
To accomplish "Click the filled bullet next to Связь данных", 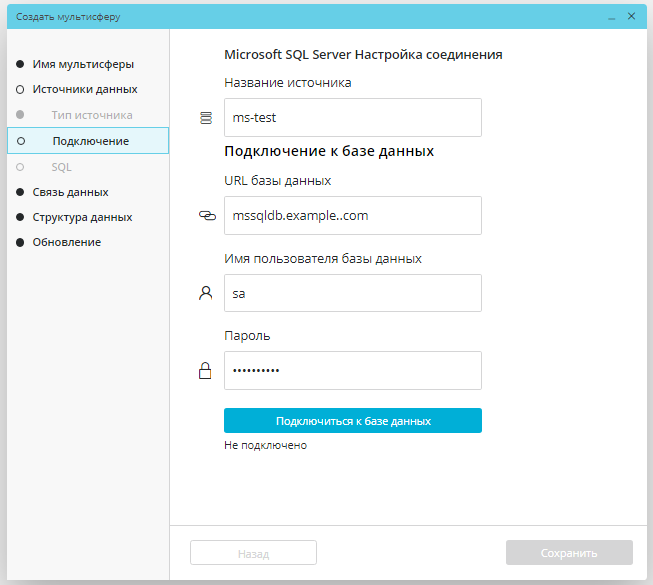I will pyautogui.click(x=20, y=192).
